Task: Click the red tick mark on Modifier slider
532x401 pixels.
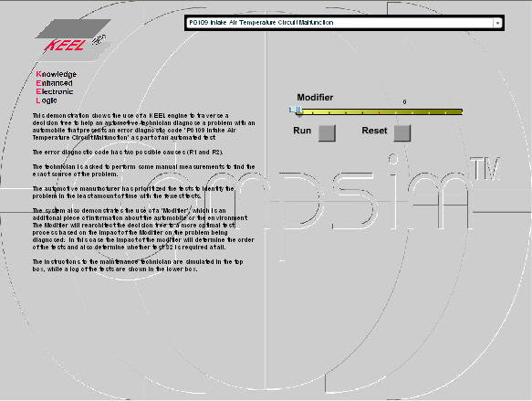Action: 379,112
